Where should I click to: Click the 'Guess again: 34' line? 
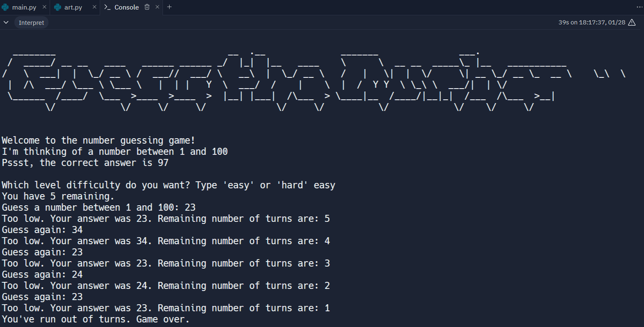click(x=42, y=230)
